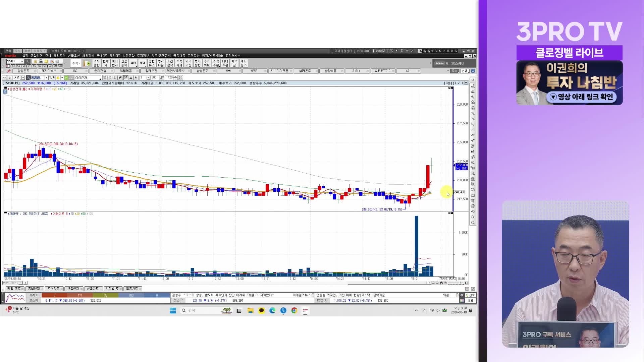
Task: Open the 주식 category dropdown
Action: tap(76, 63)
